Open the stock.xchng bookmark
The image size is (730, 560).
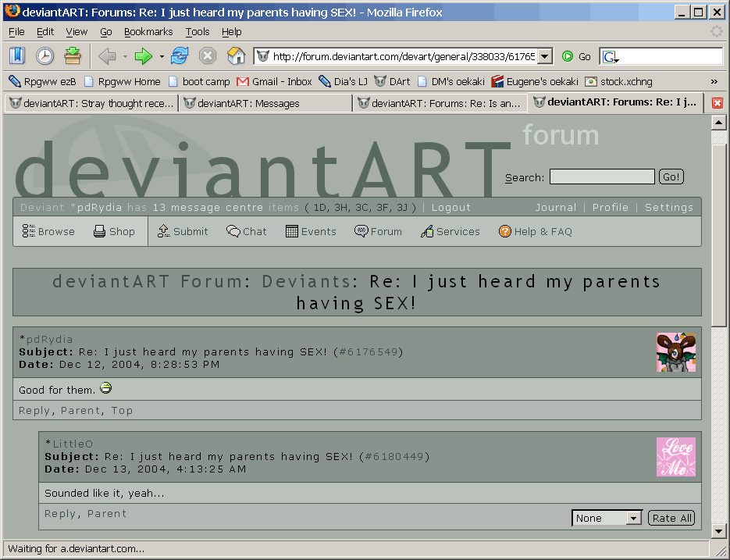618,81
